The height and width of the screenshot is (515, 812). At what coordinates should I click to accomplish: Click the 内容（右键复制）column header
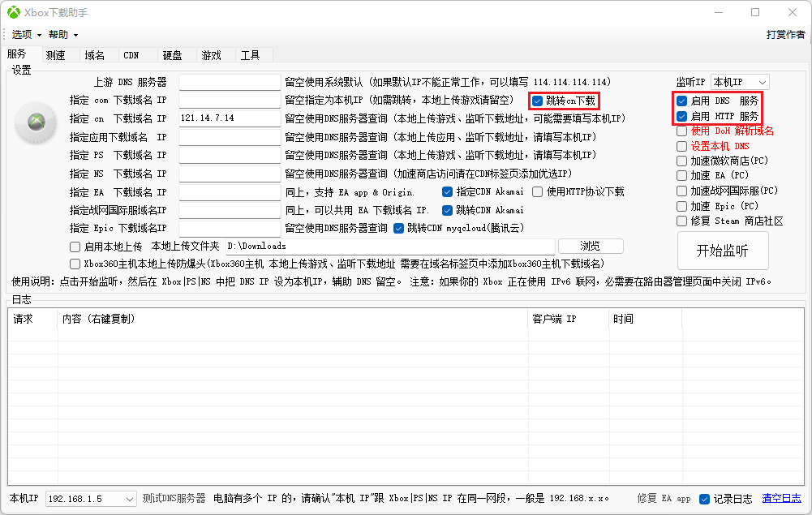293,319
